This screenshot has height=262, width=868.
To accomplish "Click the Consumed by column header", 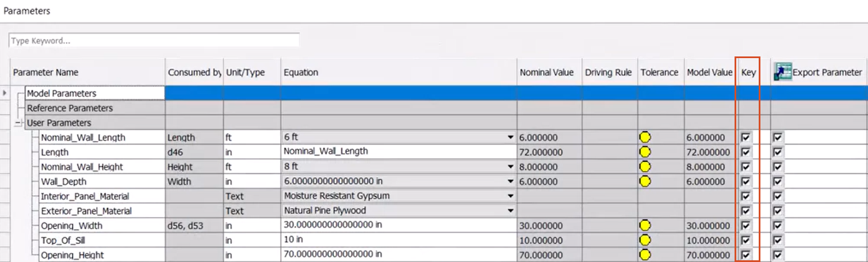I will (x=194, y=72).
